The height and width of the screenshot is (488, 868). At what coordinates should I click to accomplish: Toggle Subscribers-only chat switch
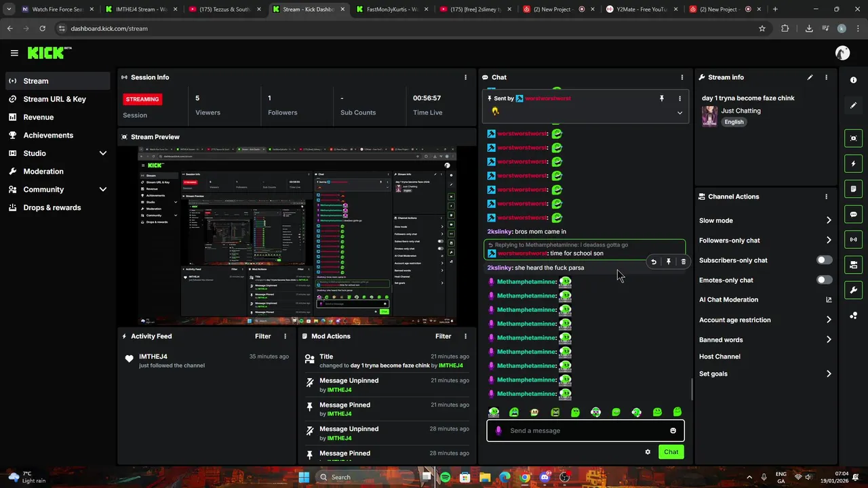(824, 260)
